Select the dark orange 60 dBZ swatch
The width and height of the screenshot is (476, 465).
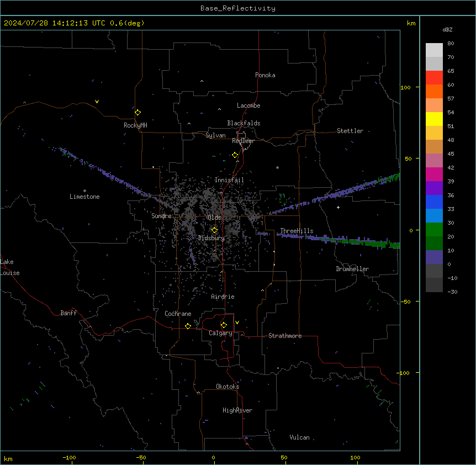tap(434, 91)
